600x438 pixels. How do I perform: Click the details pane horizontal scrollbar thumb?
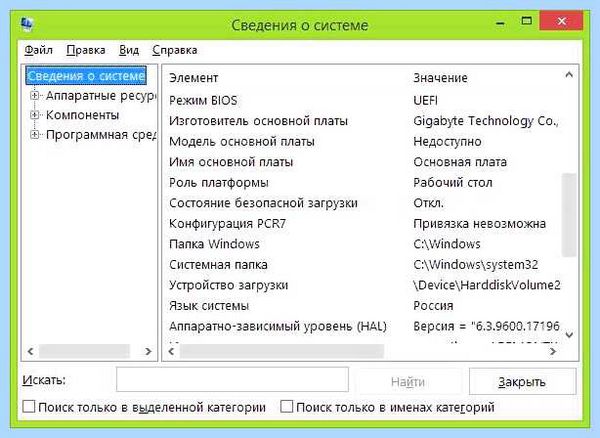click(x=282, y=351)
